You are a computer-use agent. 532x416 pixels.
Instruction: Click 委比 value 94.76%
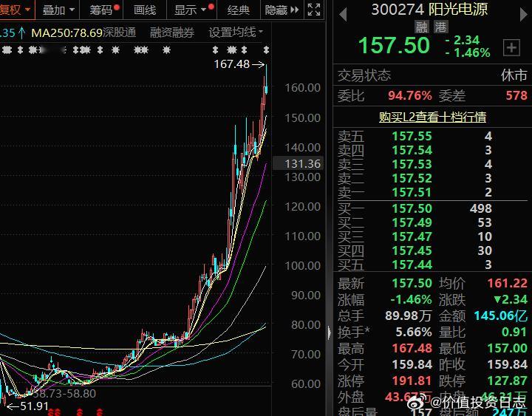(410, 95)
